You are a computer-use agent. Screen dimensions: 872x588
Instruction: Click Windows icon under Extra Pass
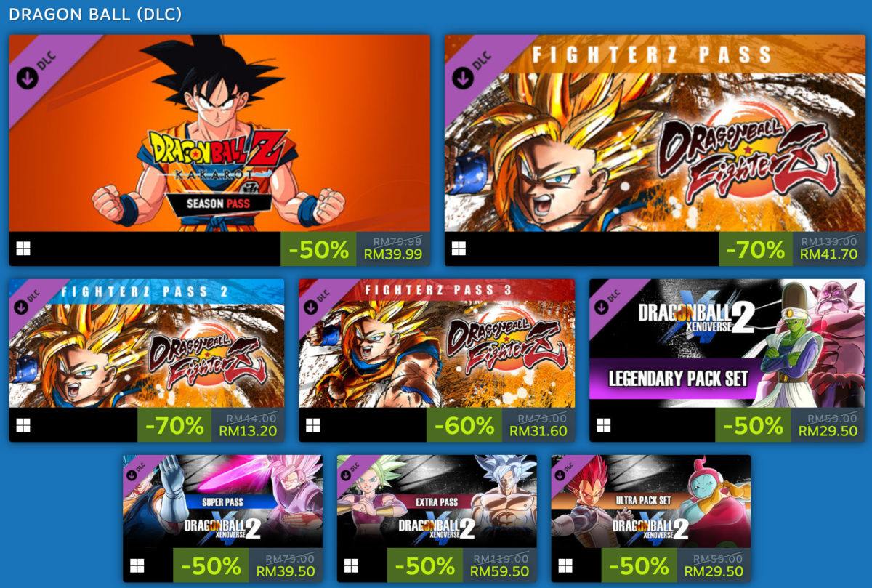click(x=351, y=565)
